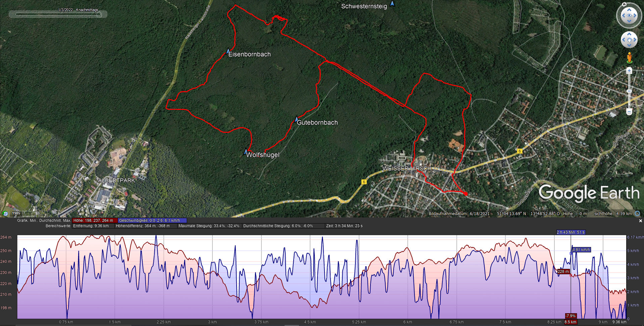Image resolution: width=644 pixels, height=326 pixels.
Task: Click the 4.81 km/h speed tag
Action: coord(581,250)
